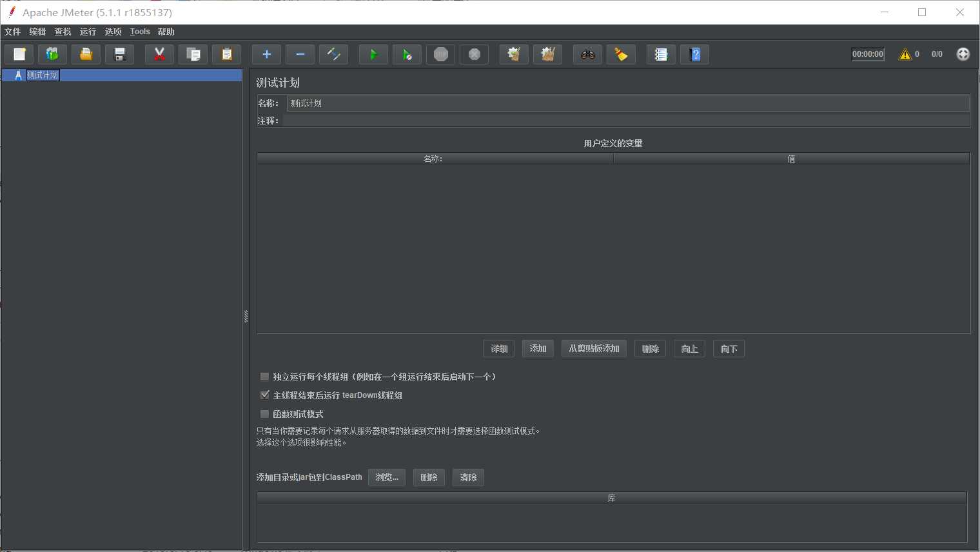Open the 文件 menu
The height and width of the screenshot is (552, 980).
coord(12,32)
